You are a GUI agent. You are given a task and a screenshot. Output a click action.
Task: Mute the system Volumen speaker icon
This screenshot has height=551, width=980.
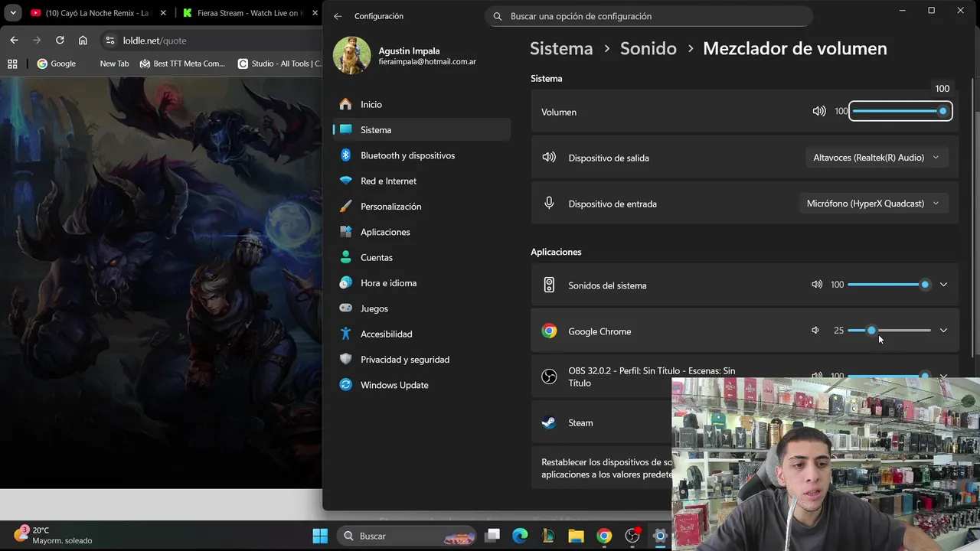click(x=819, y=111)
